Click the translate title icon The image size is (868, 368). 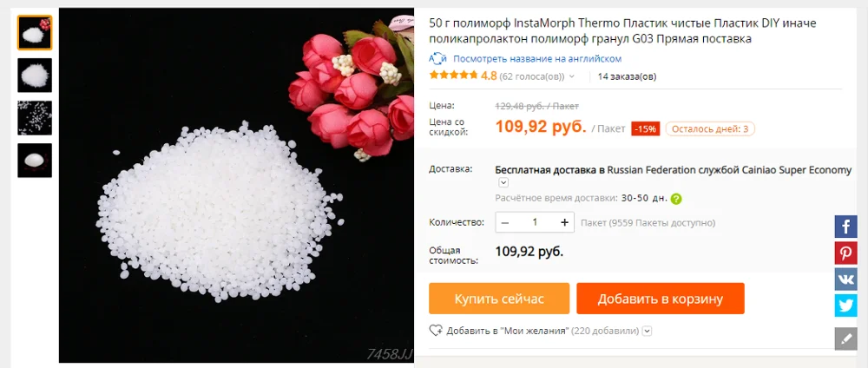click(437, 59)
